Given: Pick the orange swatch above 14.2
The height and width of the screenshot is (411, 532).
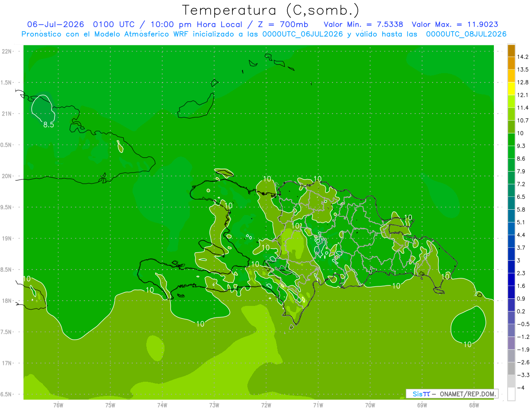Looking at the screenshot, I should pyautogui.click(x=511, y=51).
